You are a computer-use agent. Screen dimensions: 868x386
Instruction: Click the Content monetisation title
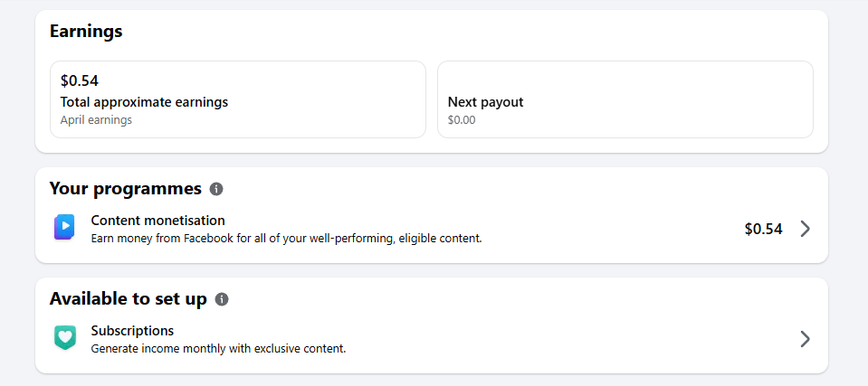click(157, 221)
